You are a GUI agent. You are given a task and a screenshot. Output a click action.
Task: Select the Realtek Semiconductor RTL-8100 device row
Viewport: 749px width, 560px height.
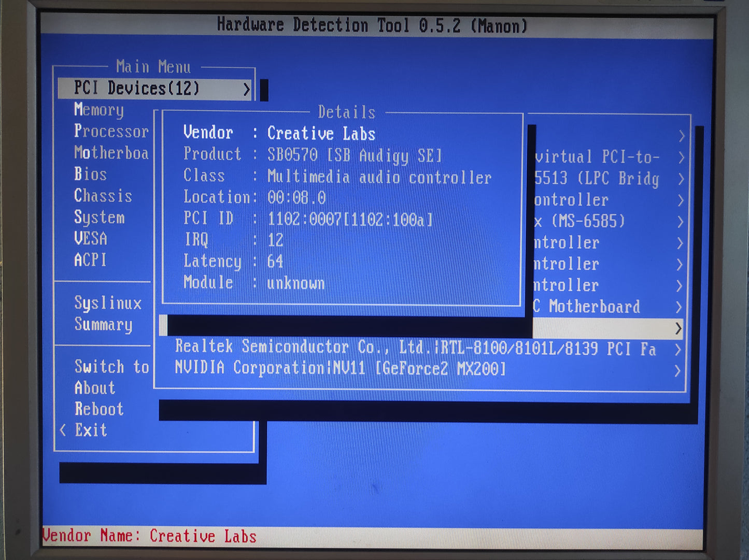tap(415, 348)
